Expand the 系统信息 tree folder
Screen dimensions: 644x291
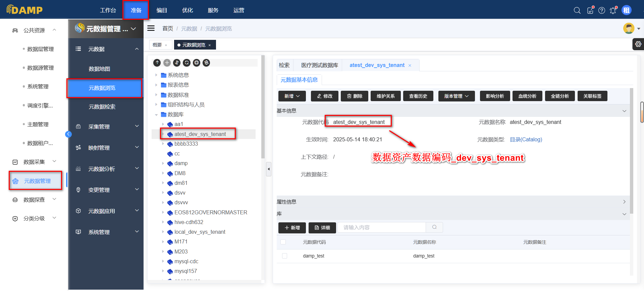(x=156, y=75)
